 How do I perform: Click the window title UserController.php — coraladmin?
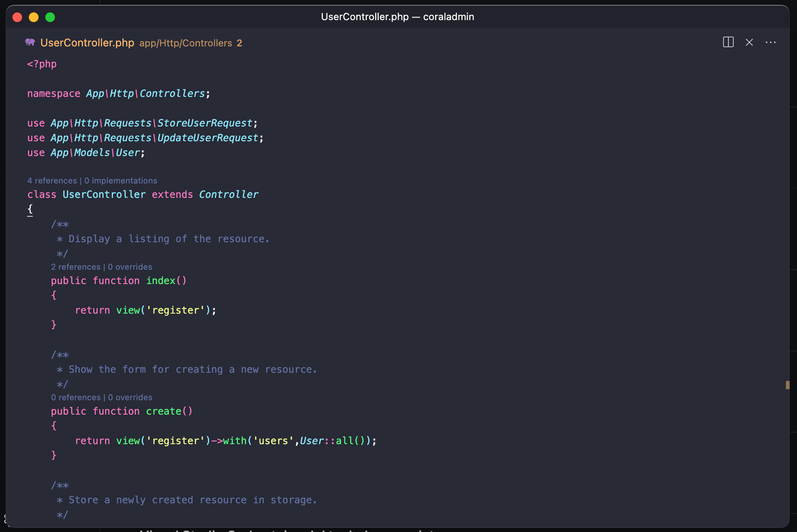click(397, 17)
